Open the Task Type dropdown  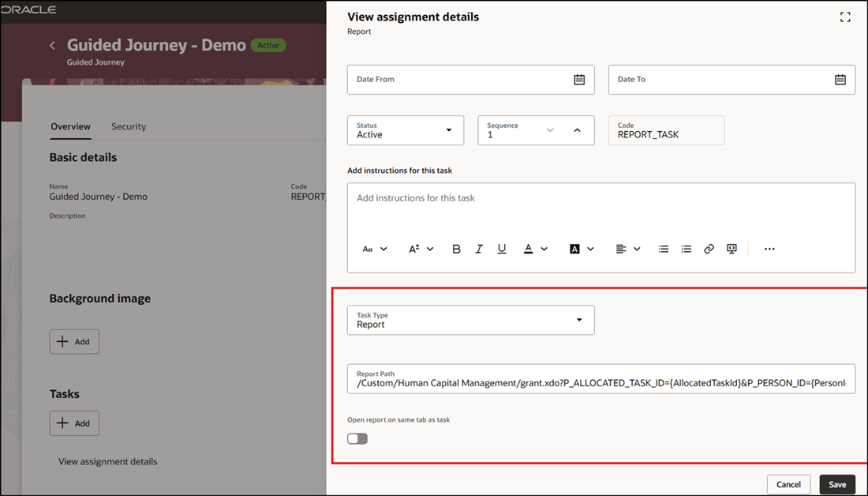581,319
